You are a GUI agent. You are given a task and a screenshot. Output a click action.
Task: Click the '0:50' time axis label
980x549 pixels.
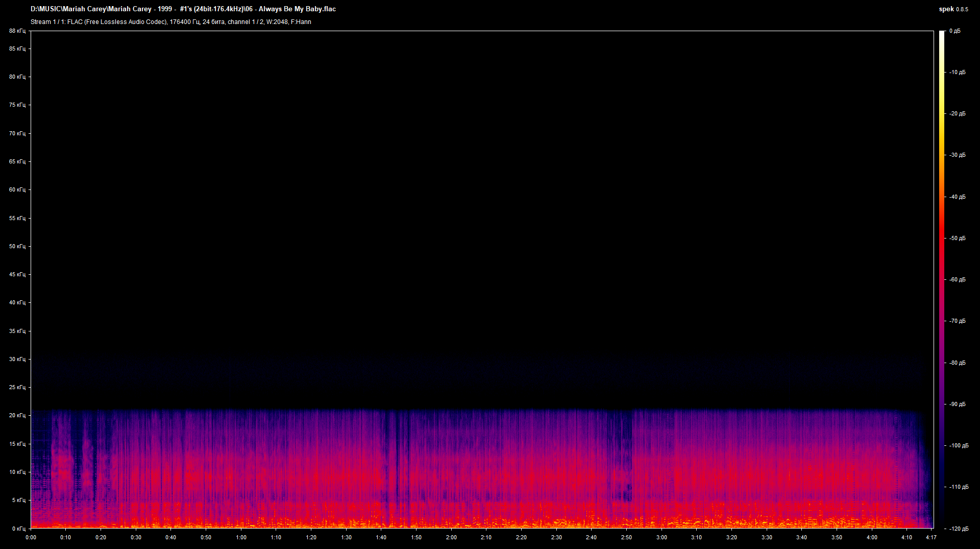(206, 537)
